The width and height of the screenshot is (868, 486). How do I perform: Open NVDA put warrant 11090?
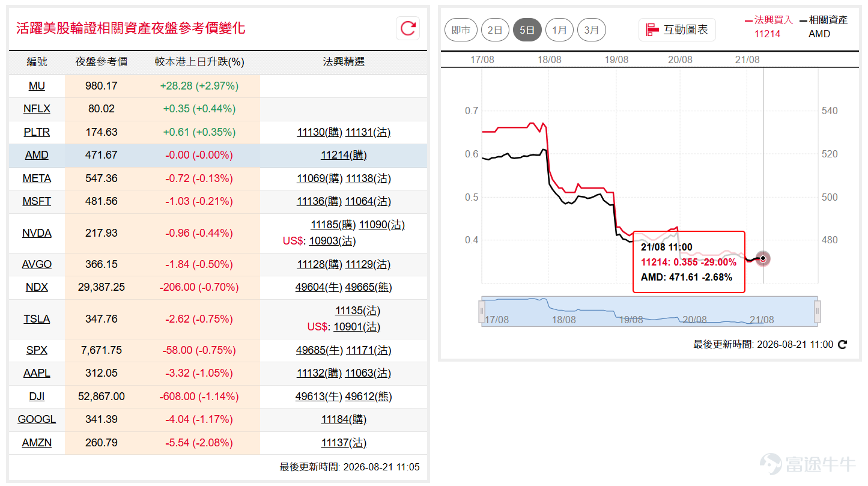point(382,225)
